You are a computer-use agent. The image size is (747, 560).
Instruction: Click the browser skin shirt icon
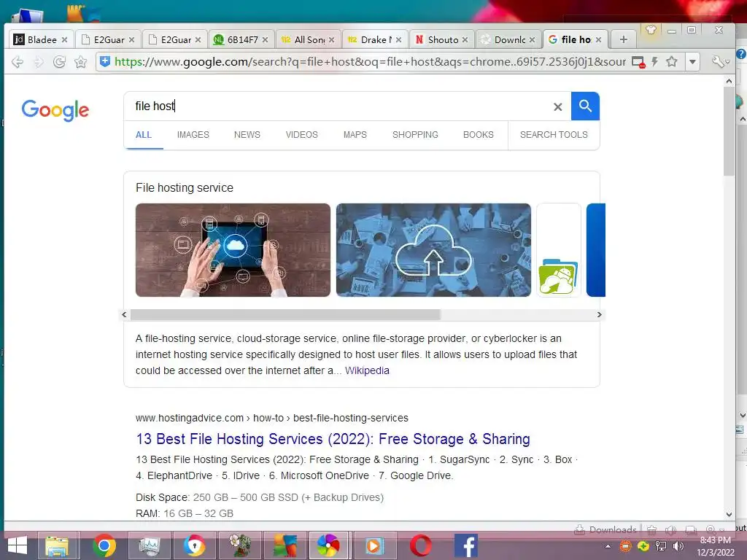(651, 31)
